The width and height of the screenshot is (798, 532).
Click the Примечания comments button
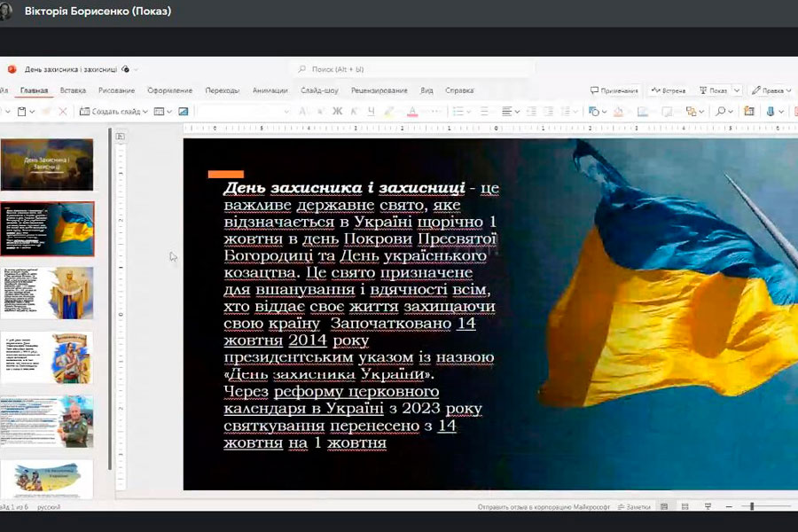(614, 90)
